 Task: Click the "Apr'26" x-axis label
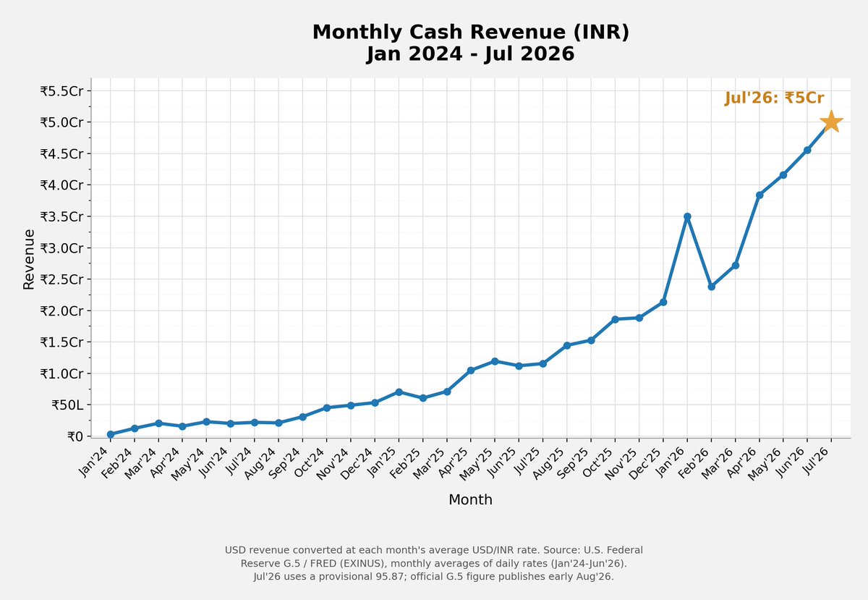[744, 461]
